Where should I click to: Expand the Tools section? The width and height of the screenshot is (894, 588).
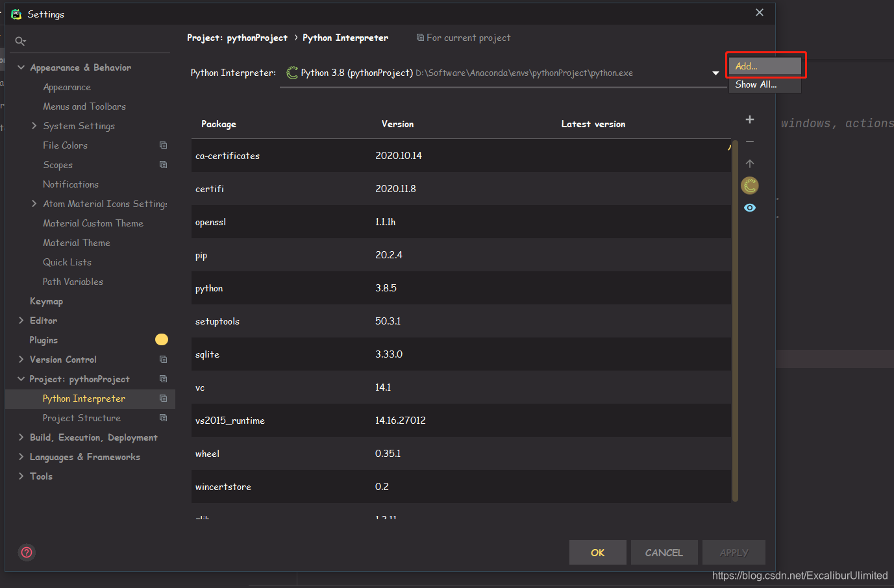(x=21, y=476)
